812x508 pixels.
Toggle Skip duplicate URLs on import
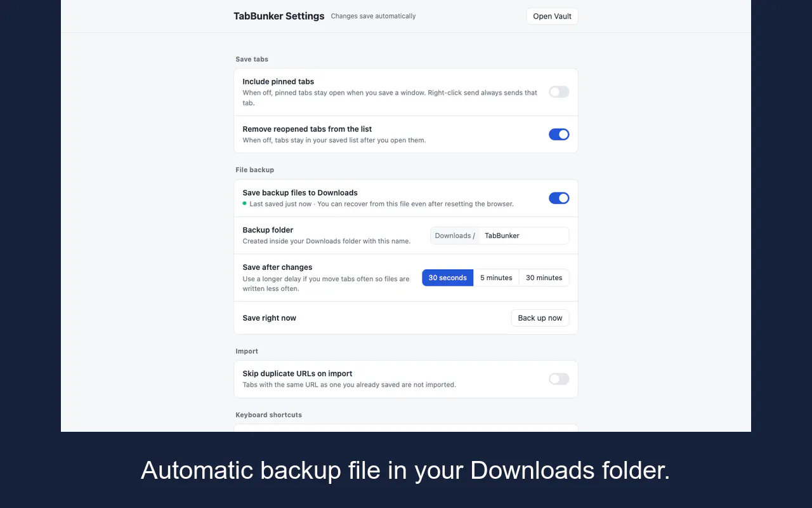[x=559, y=379]
